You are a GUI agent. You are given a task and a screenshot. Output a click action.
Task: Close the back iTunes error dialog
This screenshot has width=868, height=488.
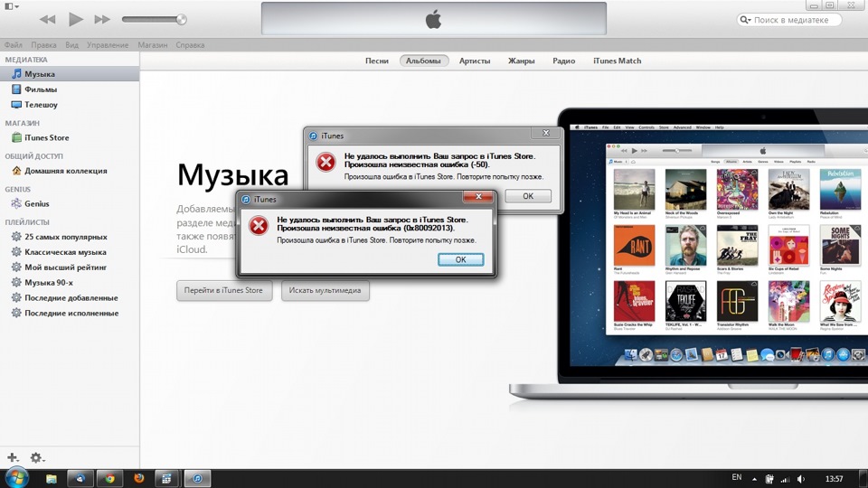tap(546, 133)
